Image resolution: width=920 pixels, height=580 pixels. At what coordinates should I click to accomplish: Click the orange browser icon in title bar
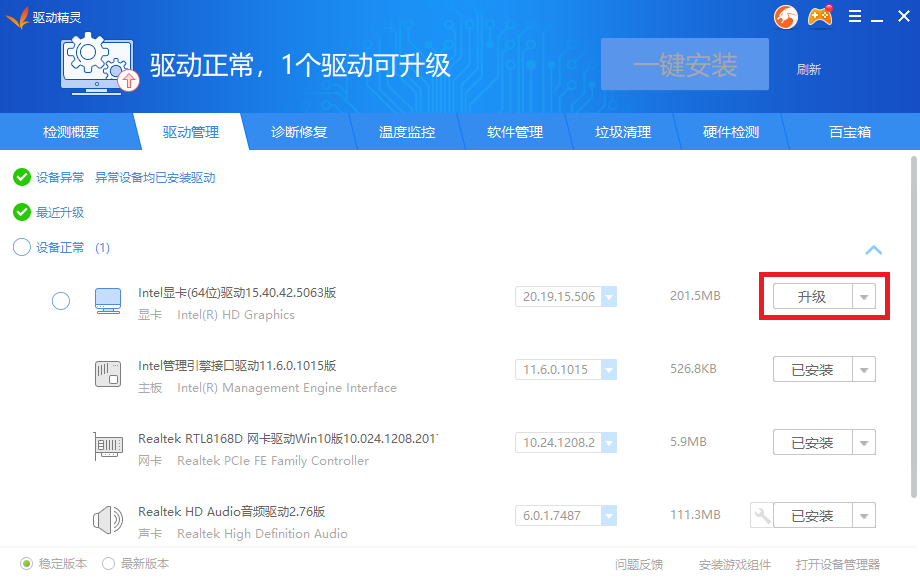pyautogui.click(x=785, y=16)
